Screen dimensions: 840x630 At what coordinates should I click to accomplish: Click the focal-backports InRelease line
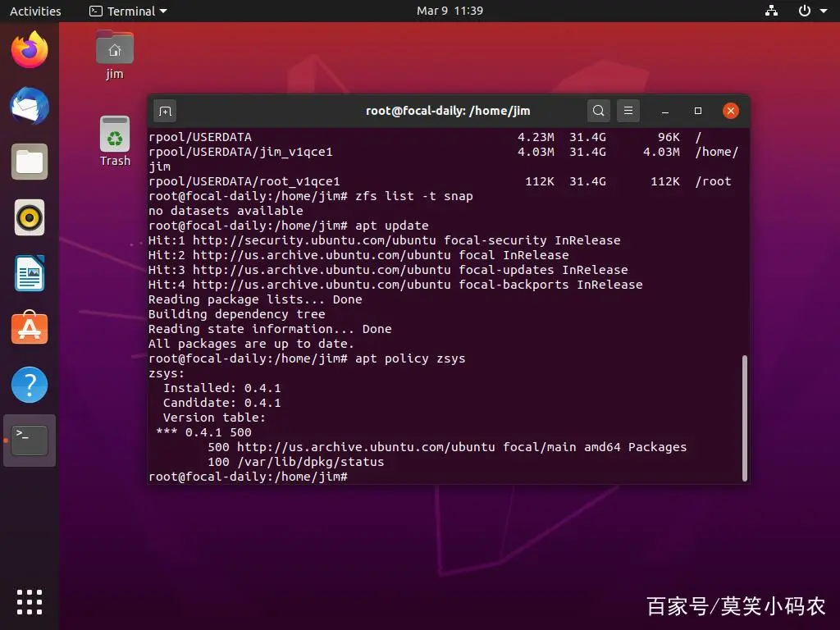pos(395,285)
